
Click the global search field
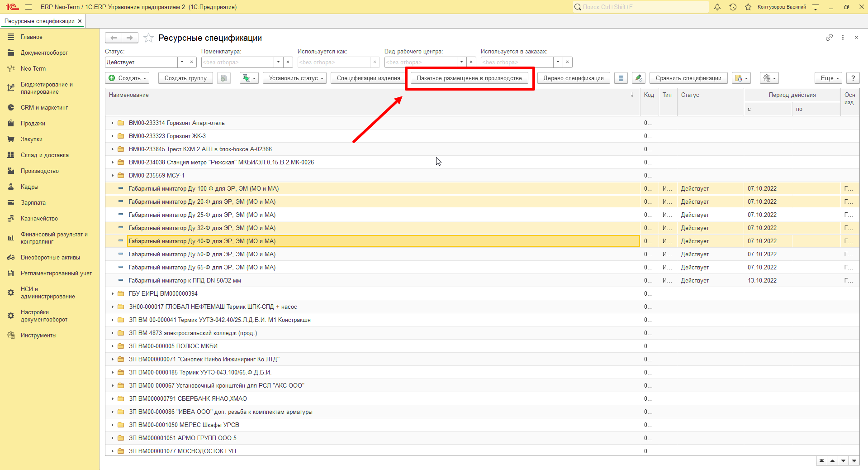click(641, 7)
